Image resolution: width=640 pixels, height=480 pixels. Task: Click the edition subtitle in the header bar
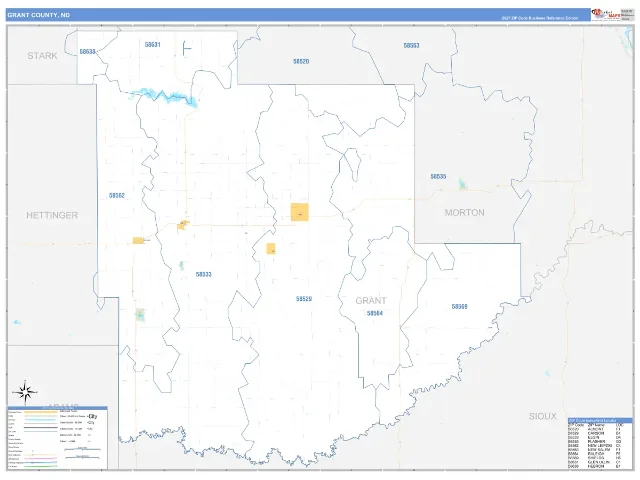[540, 18]
